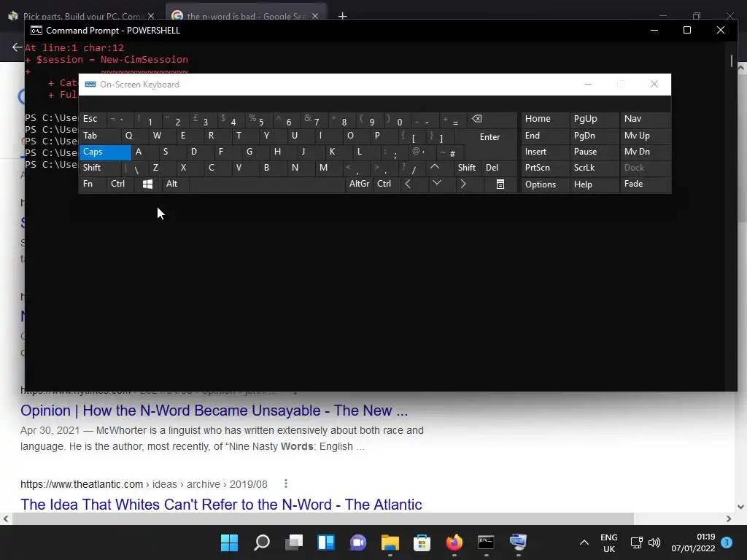Viewport: 747px width, 560px height.
Task: Open Command Prompt window system menu icon
Action: tap(36, 31)
